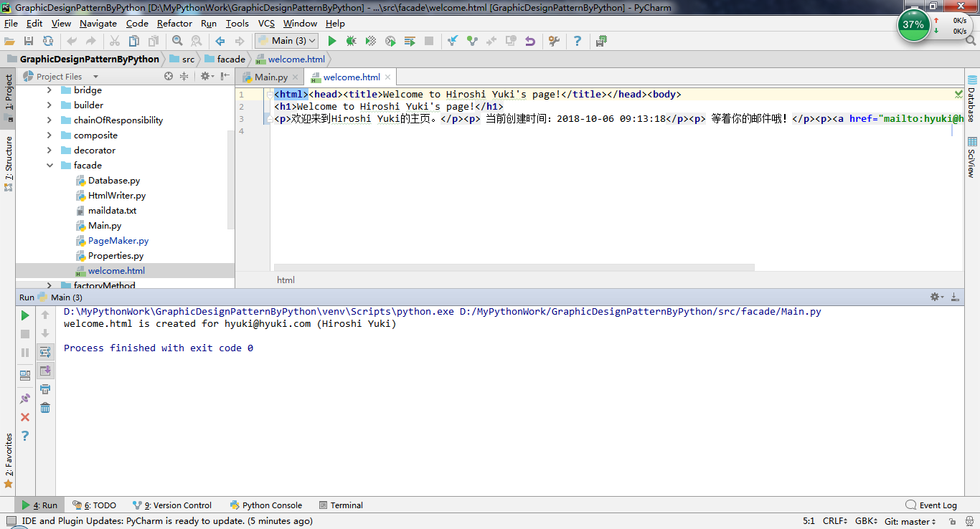Screen dimensions: 980x529
Task: Click the Scroll from Source target icon
Action: point(169,76)
